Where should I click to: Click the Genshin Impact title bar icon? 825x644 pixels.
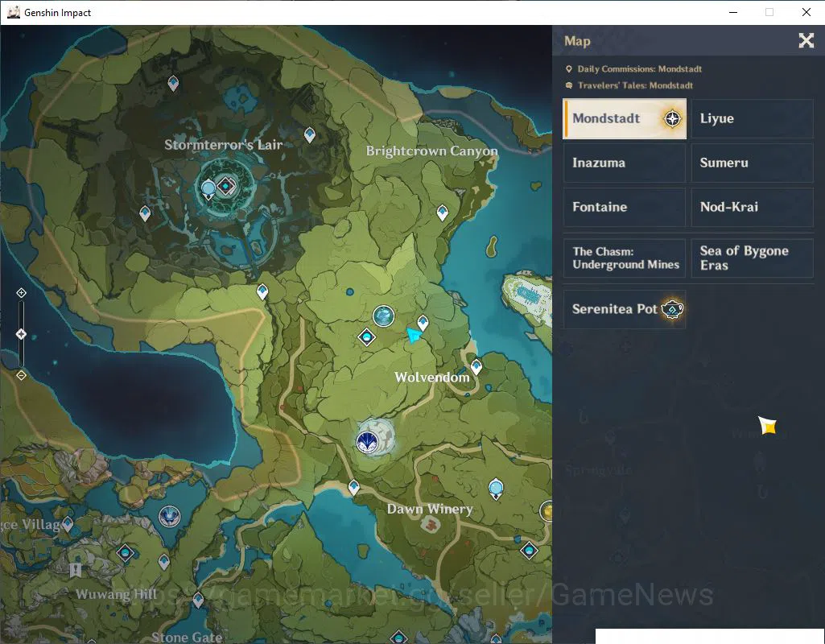pos(14,12)
